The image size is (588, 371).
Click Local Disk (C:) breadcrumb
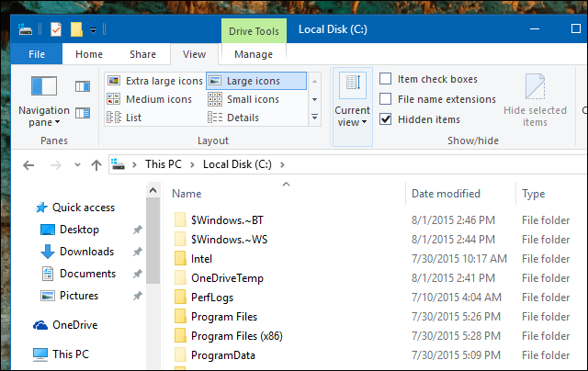coord(237,164)
